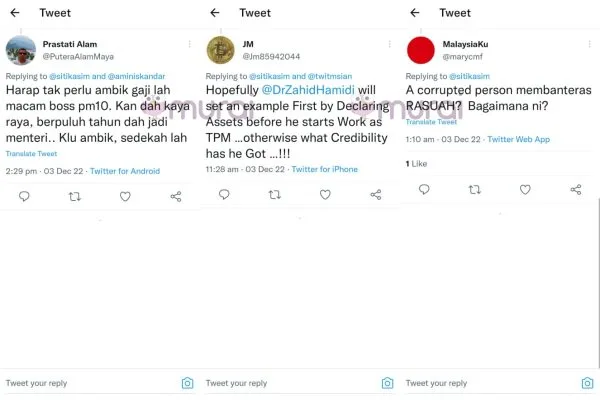Open JM's Bitcoin profile picture

point(220,50)
